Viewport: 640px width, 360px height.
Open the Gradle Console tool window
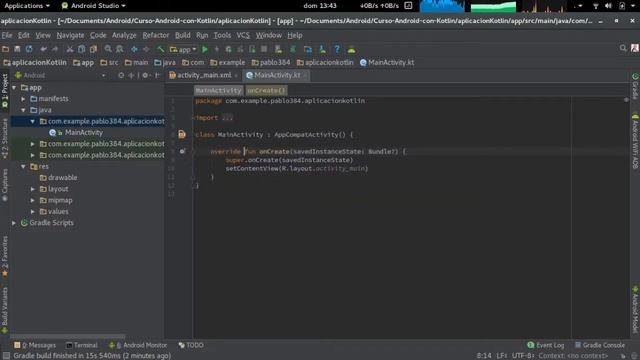point(600,345)
